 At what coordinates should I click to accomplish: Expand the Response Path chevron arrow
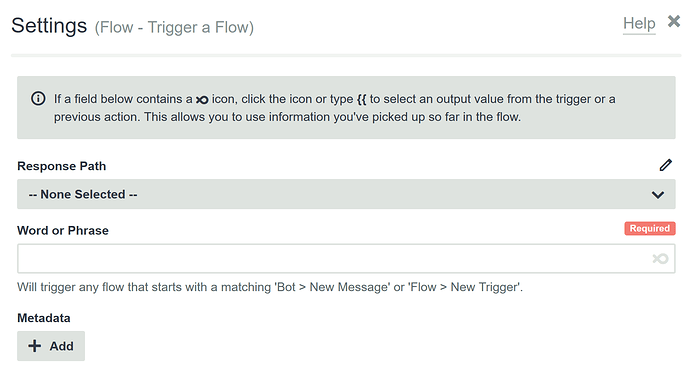pyautogui.click(x=658, y=194)
